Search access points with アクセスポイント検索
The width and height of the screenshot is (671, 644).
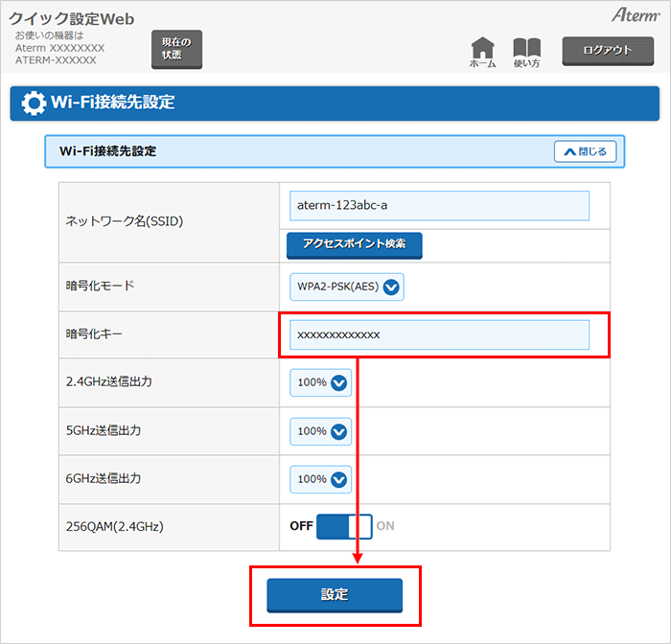354,244
